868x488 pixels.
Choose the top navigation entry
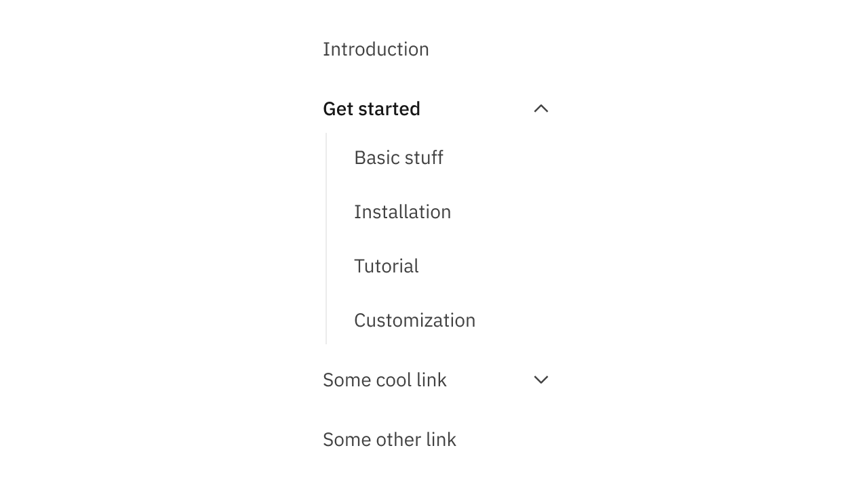pyautogui.click(x=376, y=49)
